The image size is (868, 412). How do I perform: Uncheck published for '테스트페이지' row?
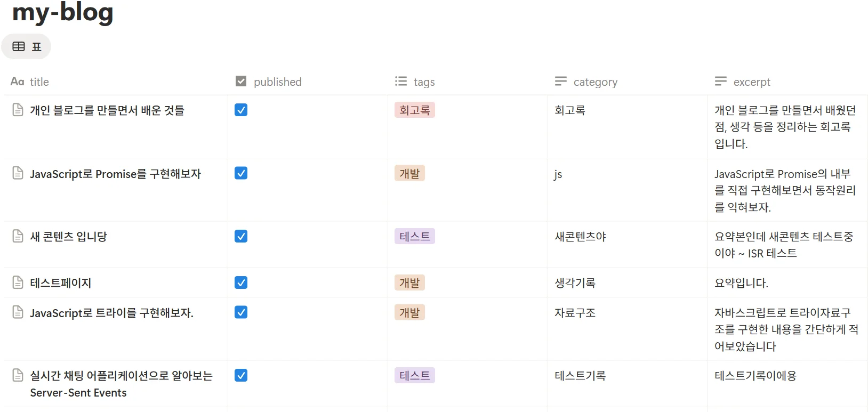point(241,282)
